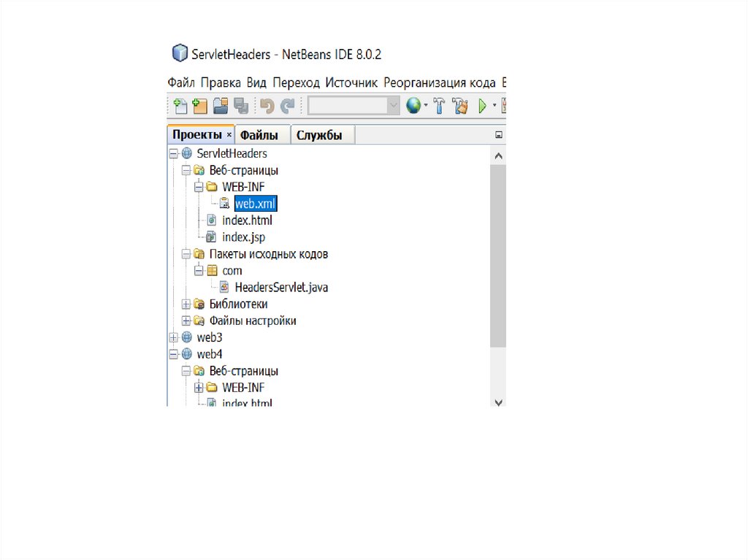
Task: Expand the Библиотеки node
Action: pyautogui.click(x=186, y=304)
